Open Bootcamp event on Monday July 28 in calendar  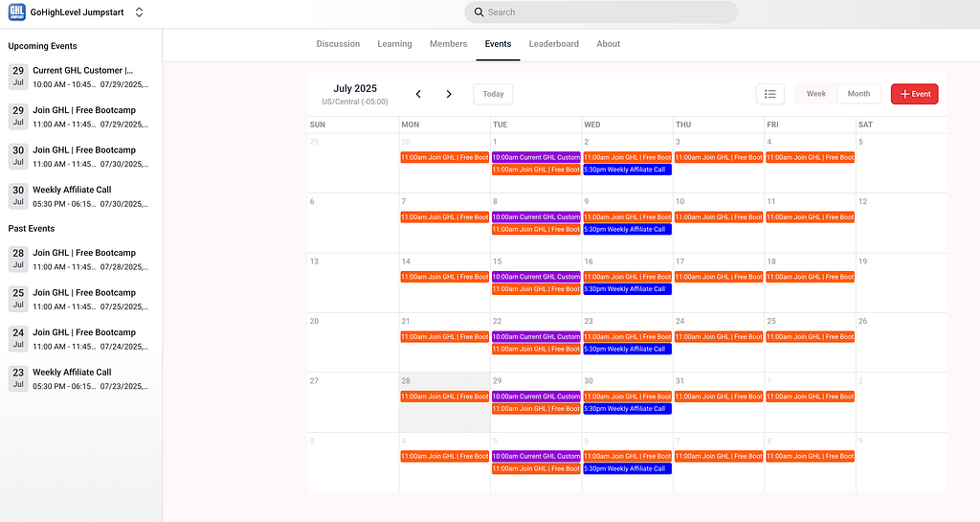click(444, 397)
